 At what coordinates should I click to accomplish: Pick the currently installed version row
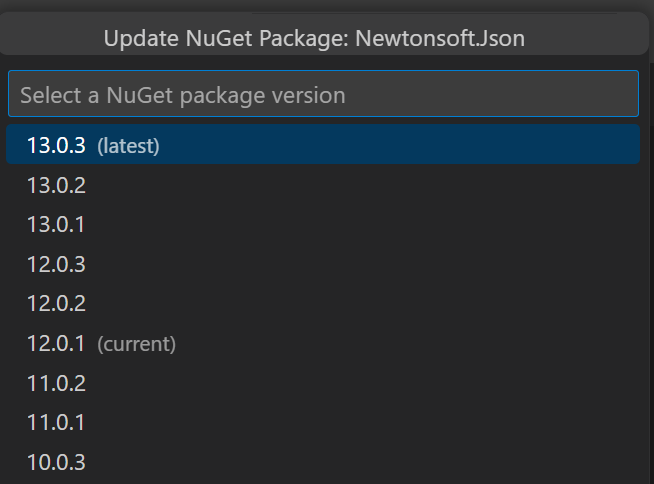coord(323,343)
